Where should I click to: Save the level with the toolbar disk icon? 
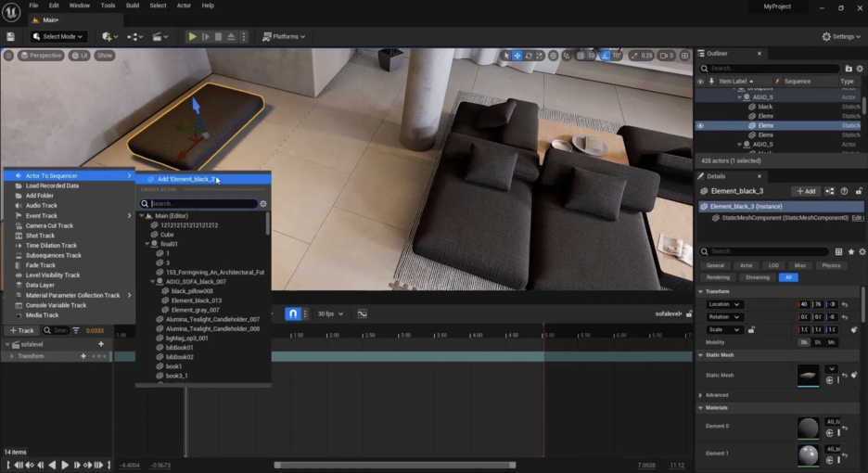click(10, 36)
